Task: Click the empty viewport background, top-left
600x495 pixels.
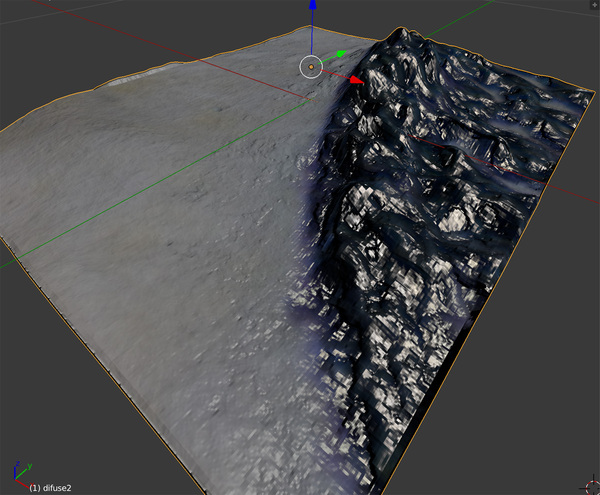Action: coord(80,40)
